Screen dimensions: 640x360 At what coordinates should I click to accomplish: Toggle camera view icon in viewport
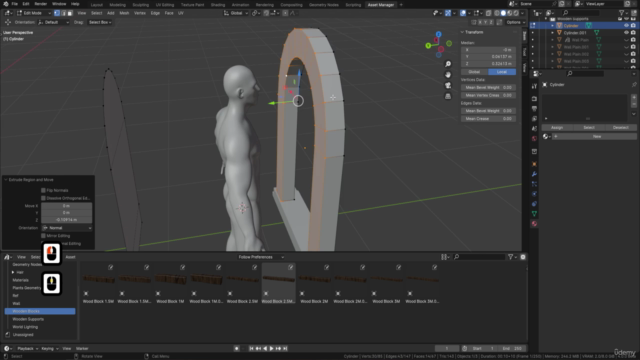tap(448, 85)
